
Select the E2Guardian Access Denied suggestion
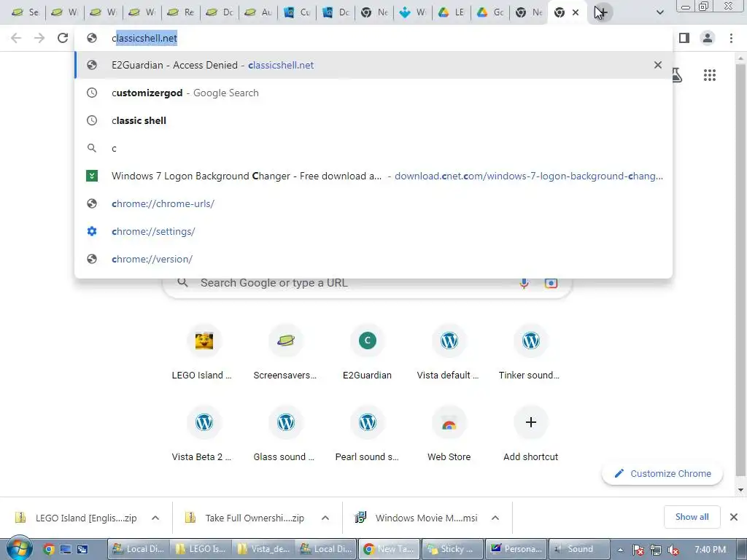click(x=373, y=65)
